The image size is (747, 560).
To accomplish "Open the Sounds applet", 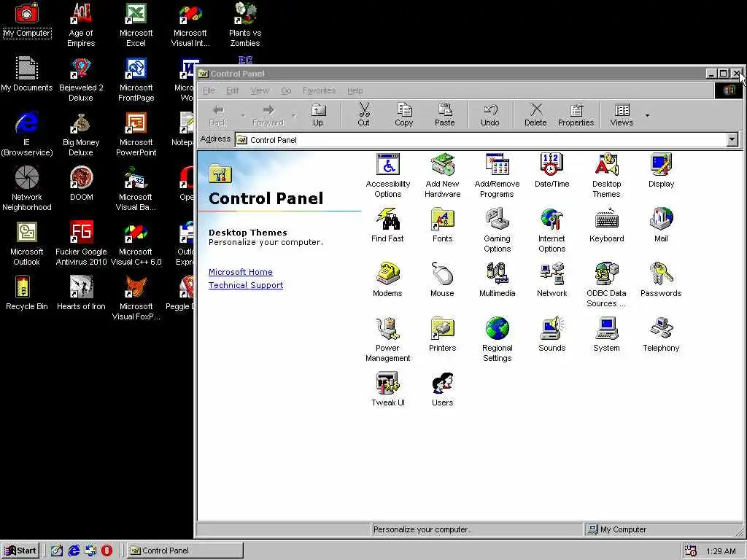I will (551, 335).
